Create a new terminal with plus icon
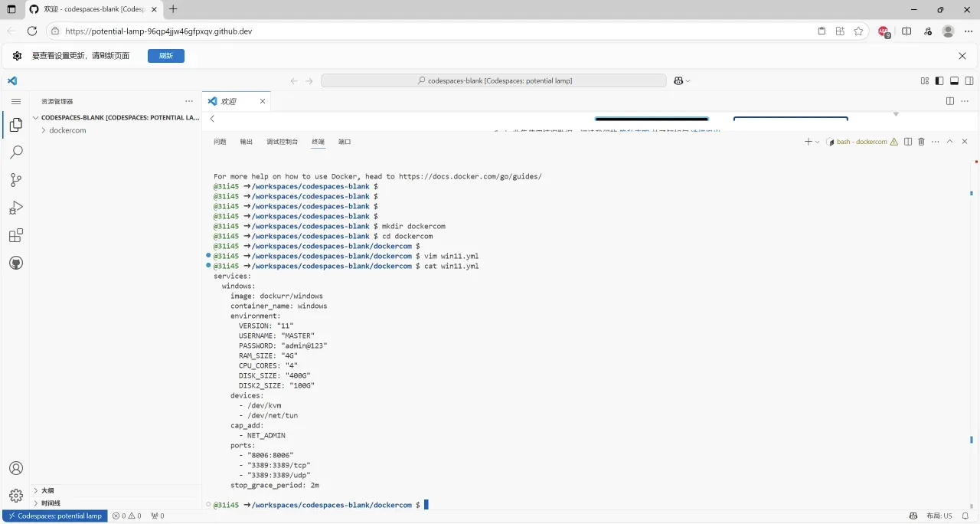The height and width of the screenshot is (524, 980). tap(808, 142)
